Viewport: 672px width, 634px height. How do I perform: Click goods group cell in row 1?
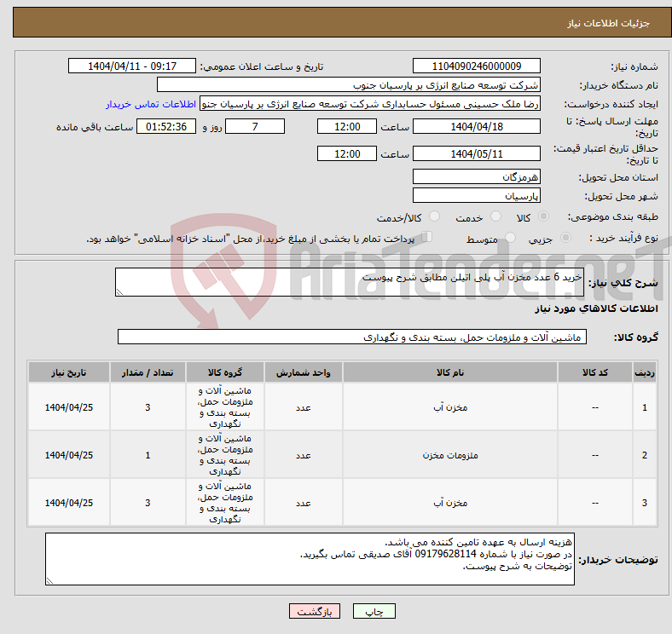[x=225, y=407]
